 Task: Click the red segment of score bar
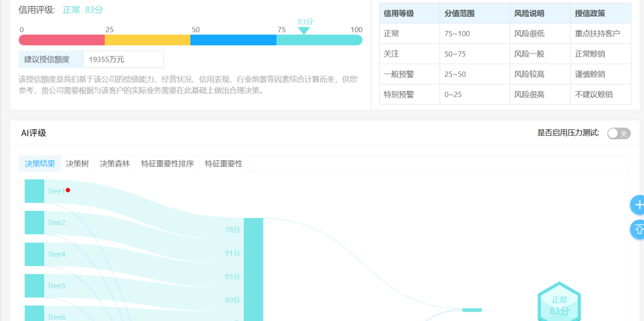pos(62,40)
